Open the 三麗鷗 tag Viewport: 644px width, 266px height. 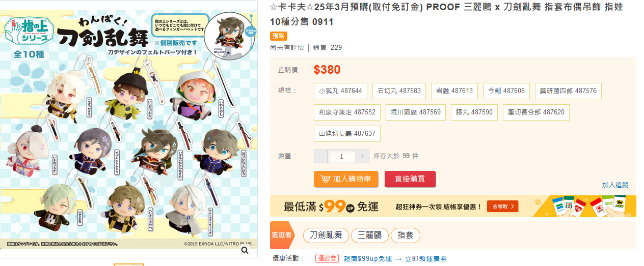click(x=369, y=235)
